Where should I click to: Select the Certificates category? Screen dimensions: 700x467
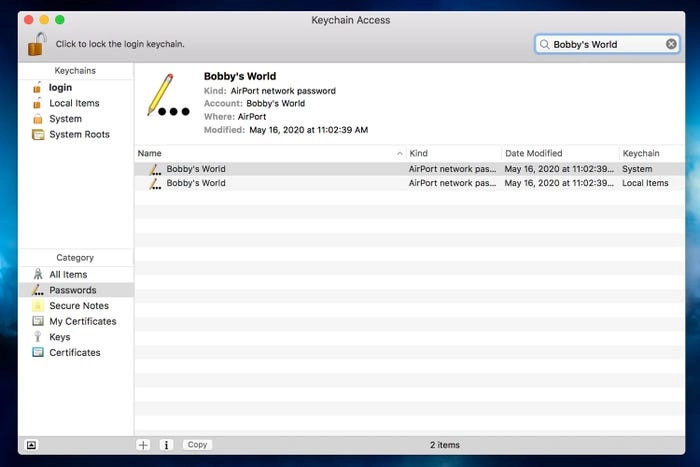74,352
